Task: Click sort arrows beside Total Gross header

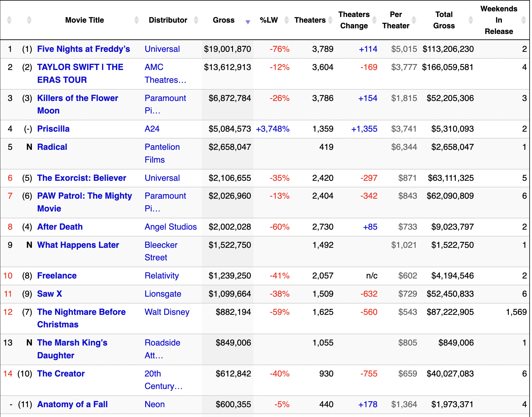Action: pos(470,20)
